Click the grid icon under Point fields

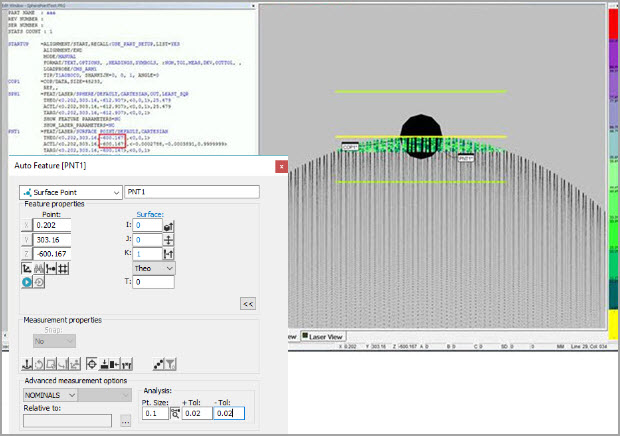pos(63,269)
